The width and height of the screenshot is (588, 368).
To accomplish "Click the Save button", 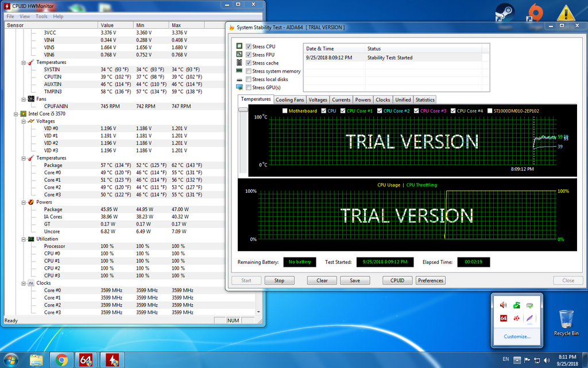I will pyautogui.click(x=355, y=281).
